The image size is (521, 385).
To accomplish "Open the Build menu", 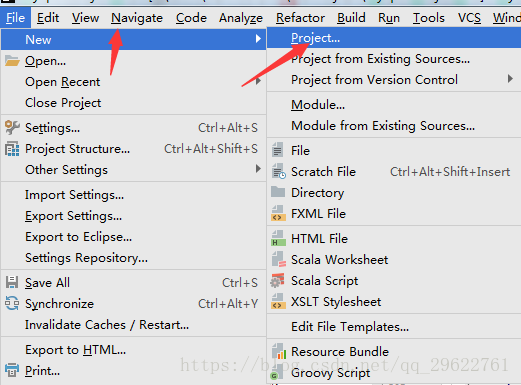I will coord(351,18).
